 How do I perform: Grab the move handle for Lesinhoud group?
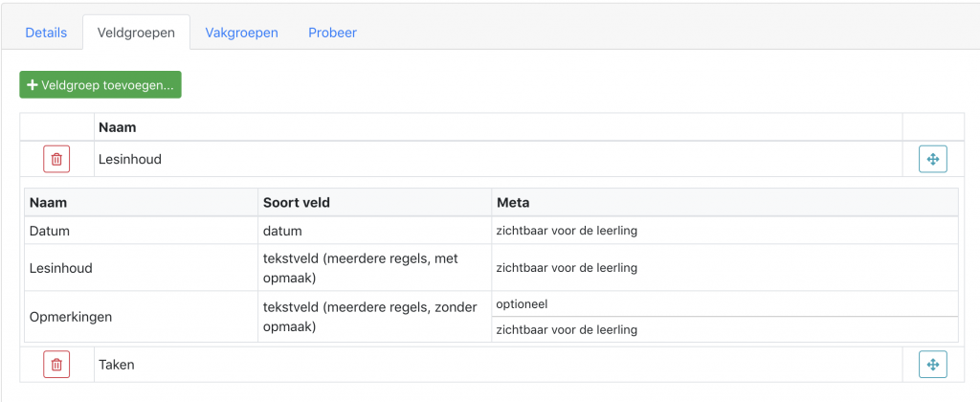(932, 159)
